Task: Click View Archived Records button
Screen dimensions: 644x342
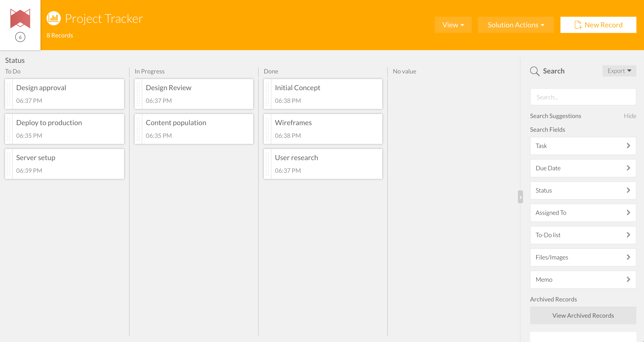Action: pyautogui.click(x=583, y=315)
